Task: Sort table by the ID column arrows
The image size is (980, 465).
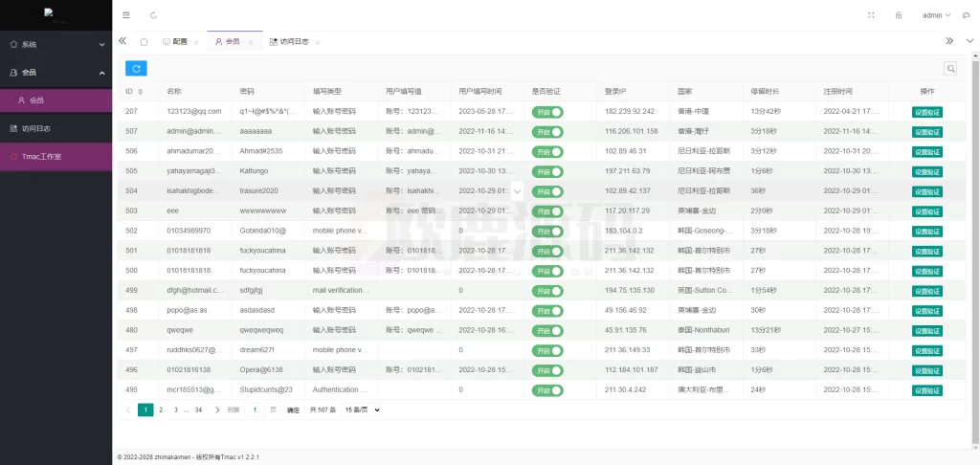Action: (140, 91)
